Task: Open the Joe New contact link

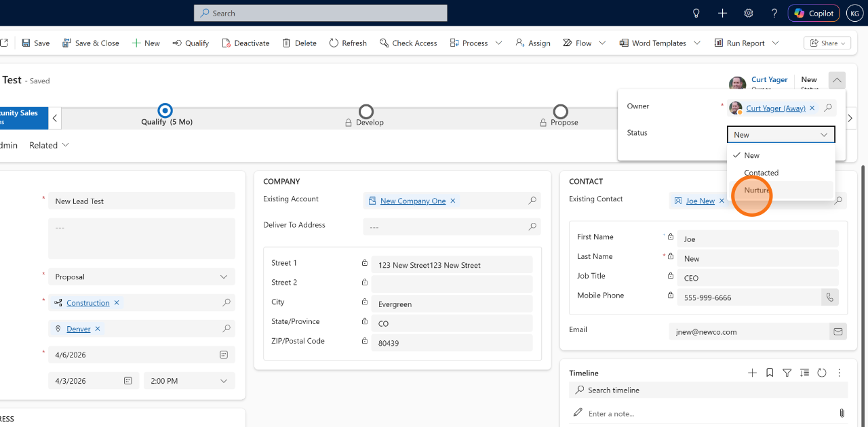Action: coord(701,201)
